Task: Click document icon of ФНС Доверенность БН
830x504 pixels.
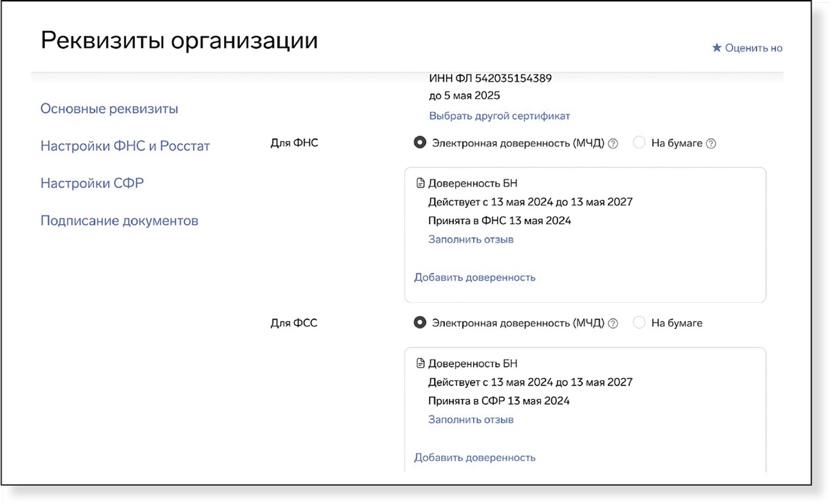Action: tap(420, 184)
